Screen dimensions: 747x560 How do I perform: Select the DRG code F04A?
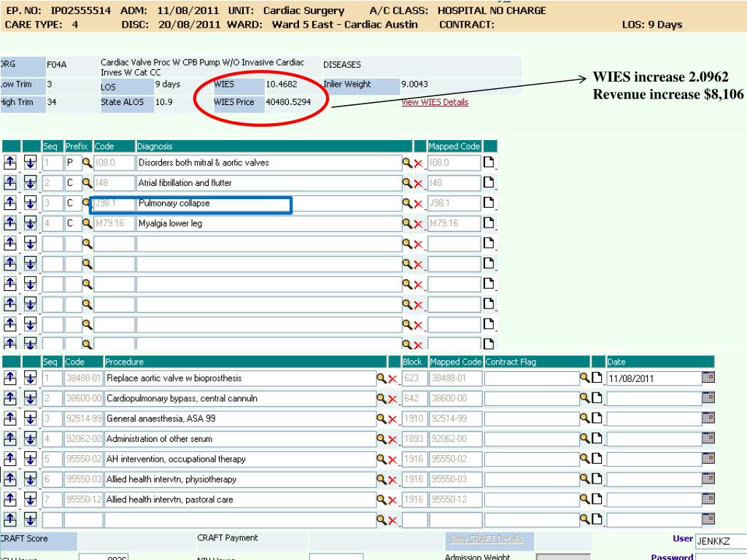(x=57, y=65)
